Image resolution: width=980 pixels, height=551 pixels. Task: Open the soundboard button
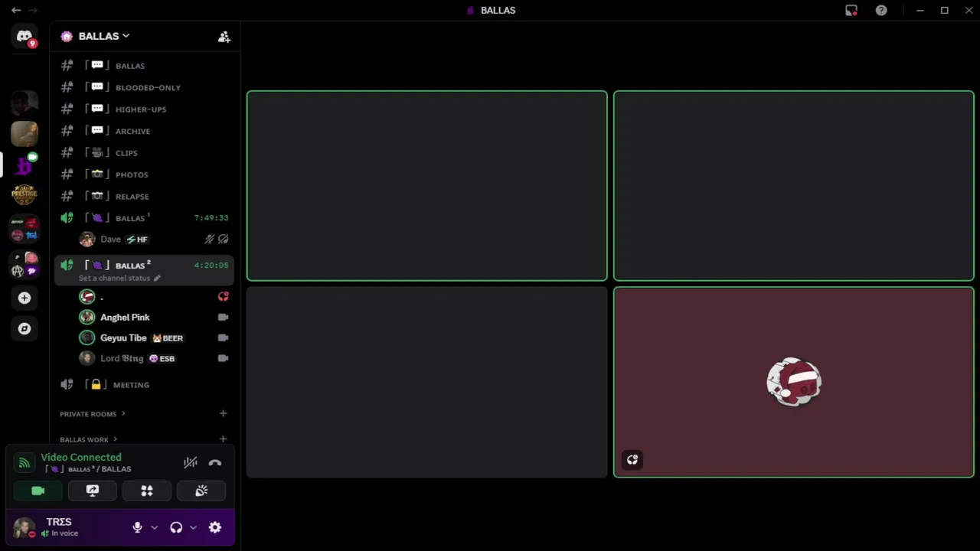201,491
